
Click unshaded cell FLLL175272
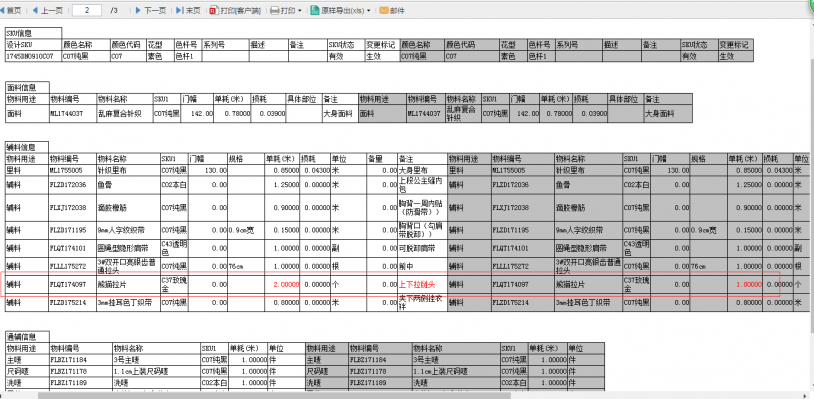coord(72,266)
